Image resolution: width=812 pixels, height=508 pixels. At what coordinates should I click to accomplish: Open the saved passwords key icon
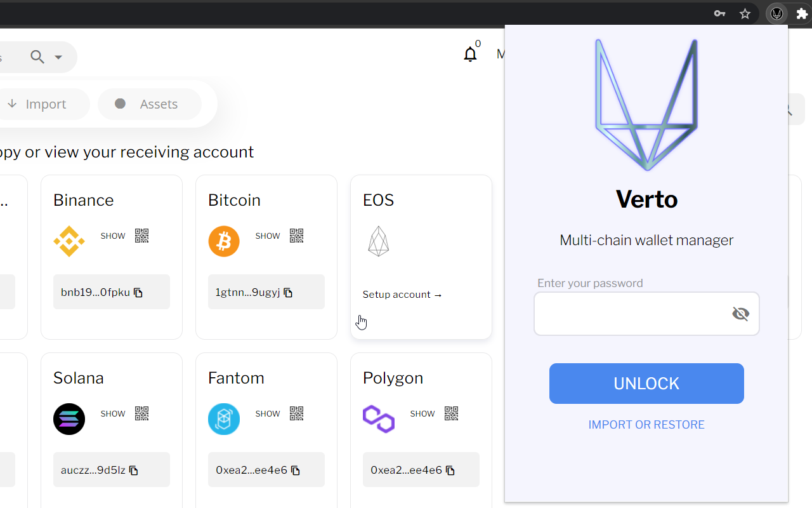719,13
